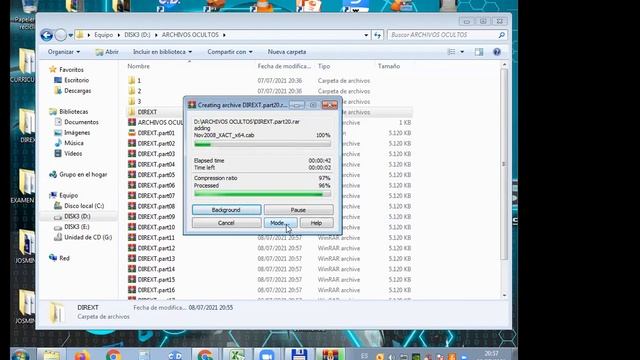Sort by the Fecha de modifica... column header

[x=284, y=66]
